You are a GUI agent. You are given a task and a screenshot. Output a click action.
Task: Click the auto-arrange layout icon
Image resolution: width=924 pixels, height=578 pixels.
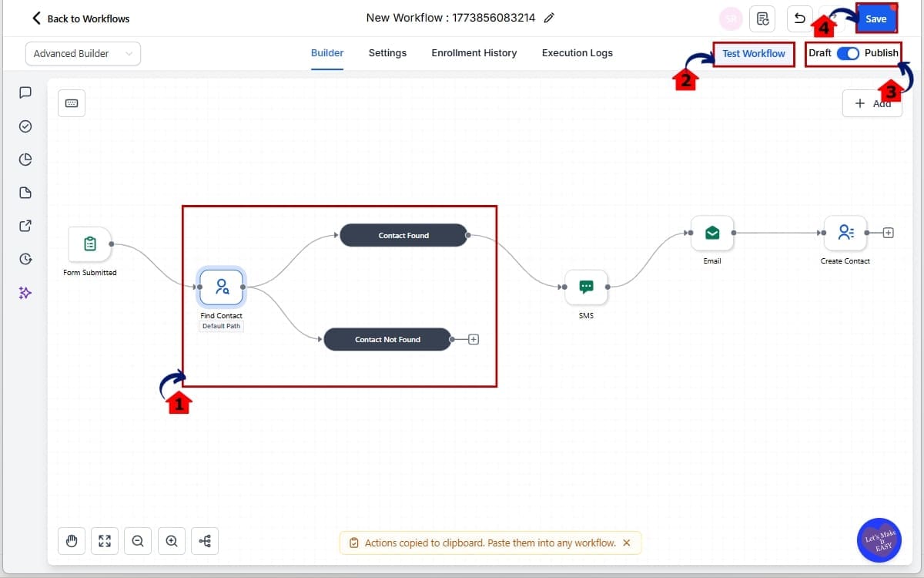(x=205, y=542)
